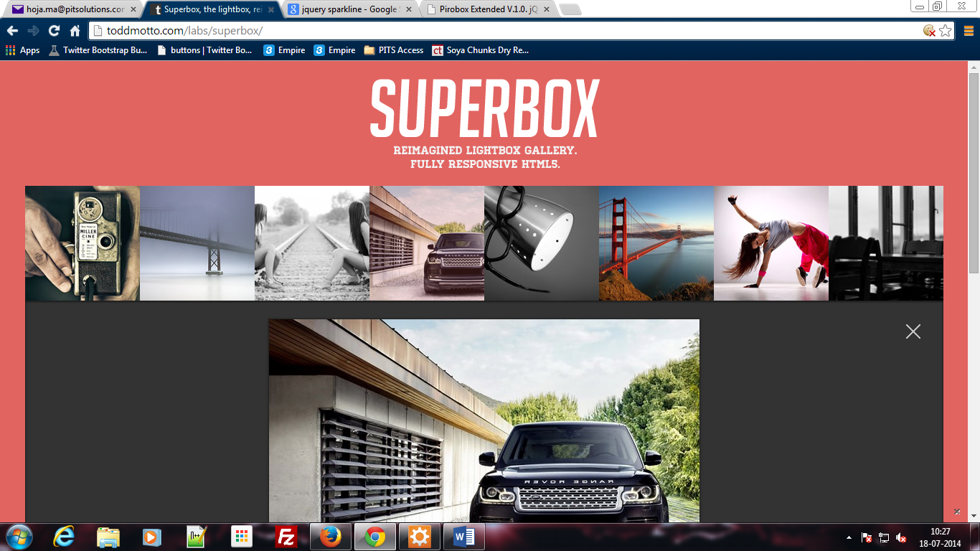
Task: Click the page's vertical scrollbar thumb
Action: [x=974, y=172]
